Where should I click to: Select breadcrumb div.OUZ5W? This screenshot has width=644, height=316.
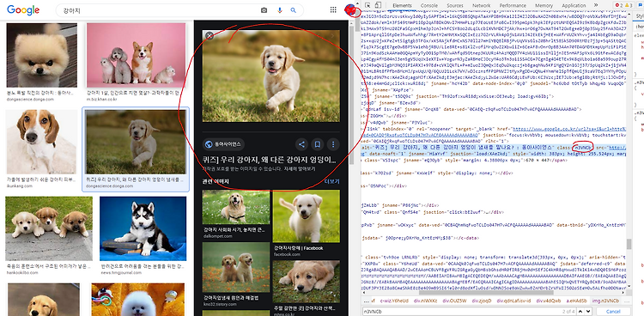tap(454, 301)
